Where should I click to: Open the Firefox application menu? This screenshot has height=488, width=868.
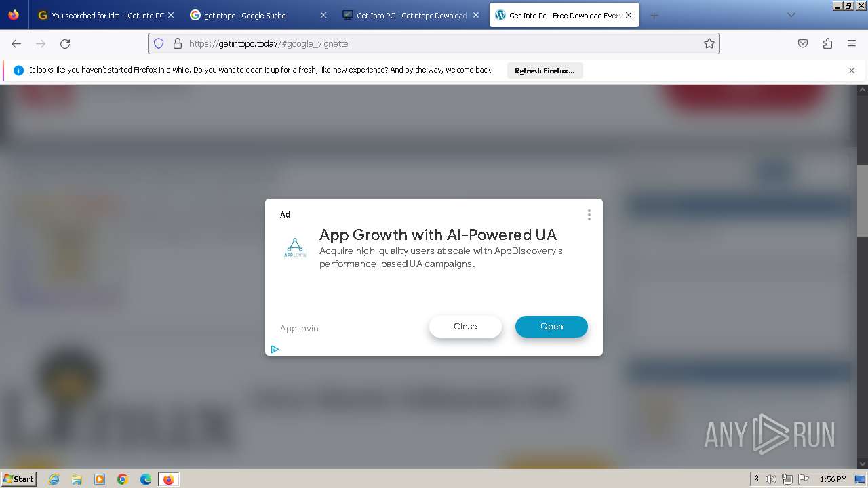coord(852,43)
